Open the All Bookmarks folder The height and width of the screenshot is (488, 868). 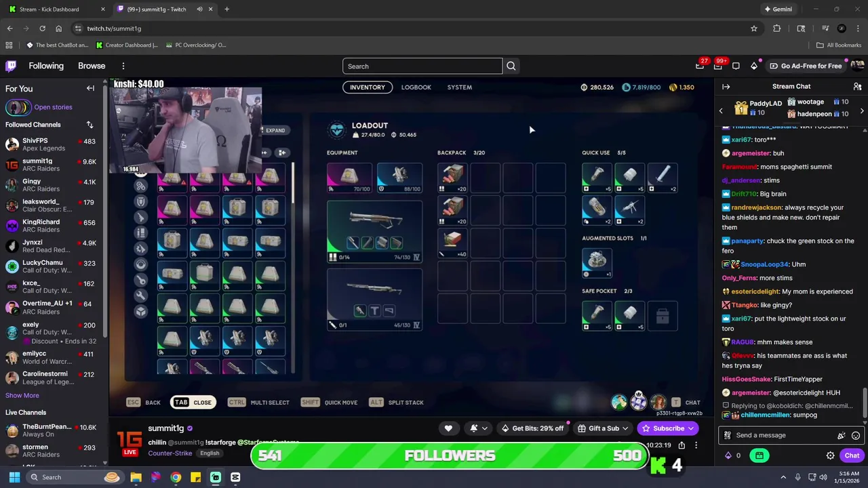(x=839, y=45)
